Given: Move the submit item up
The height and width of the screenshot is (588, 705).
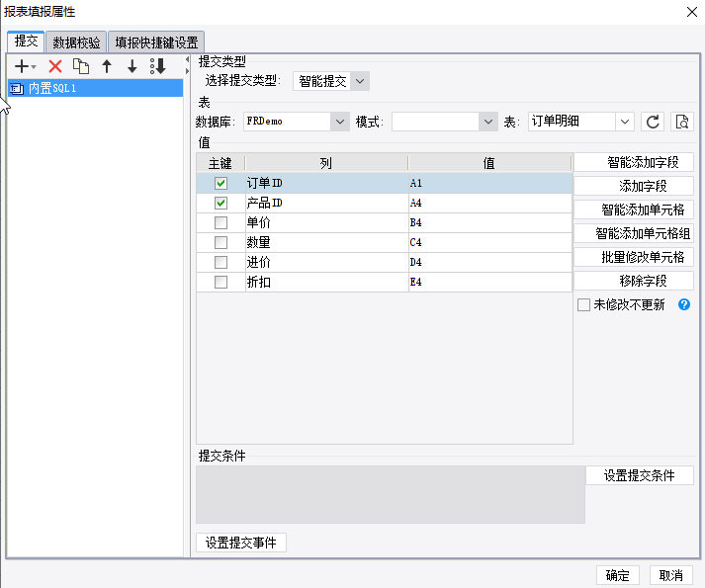Looking at the screenshot, I should [107, 66].
